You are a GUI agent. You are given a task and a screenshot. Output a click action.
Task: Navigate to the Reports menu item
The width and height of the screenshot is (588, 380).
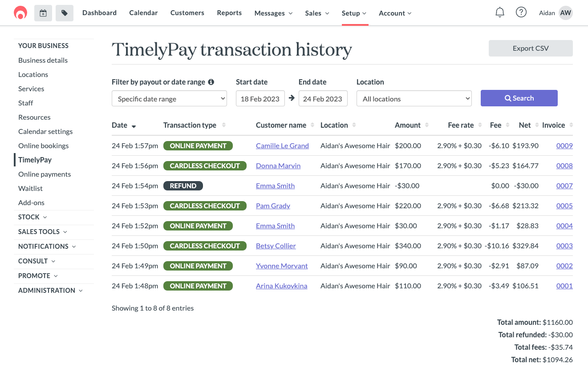(x=229, y=13)
